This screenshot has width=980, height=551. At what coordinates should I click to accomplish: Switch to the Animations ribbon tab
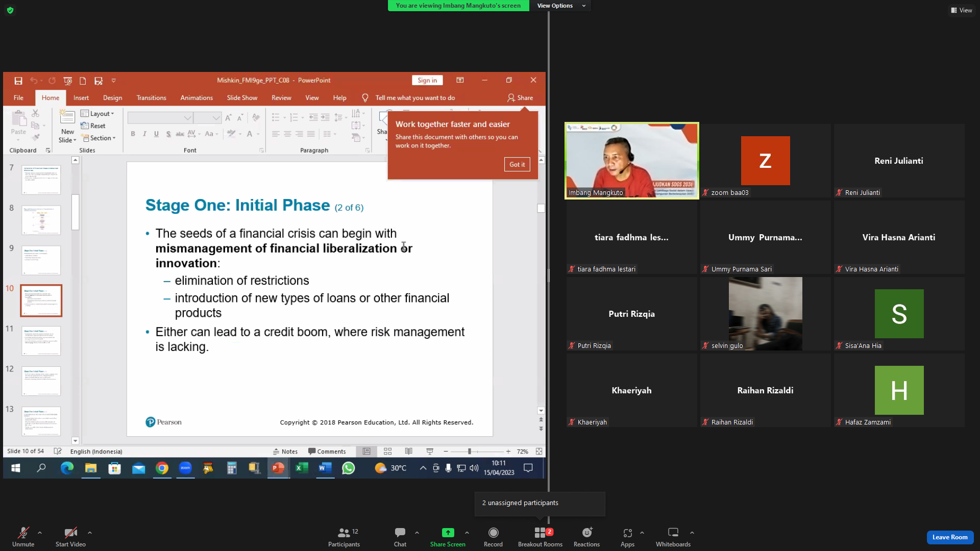click(x=197, y=98)
